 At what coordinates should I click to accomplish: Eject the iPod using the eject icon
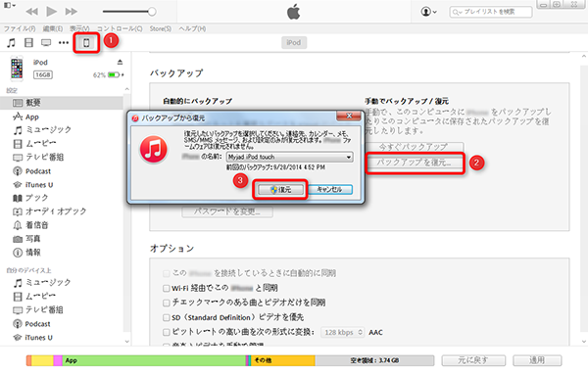pyautogui.click(x=120, y=63)
